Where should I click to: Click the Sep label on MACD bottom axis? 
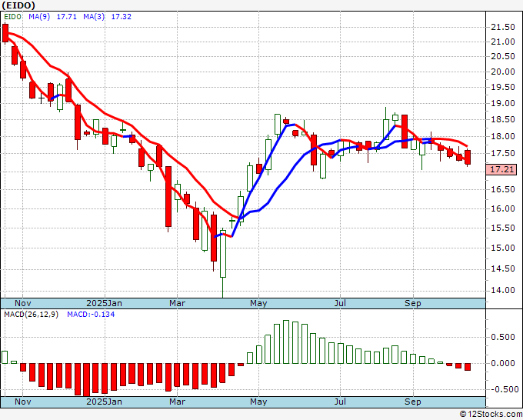[x=413, y=402]
